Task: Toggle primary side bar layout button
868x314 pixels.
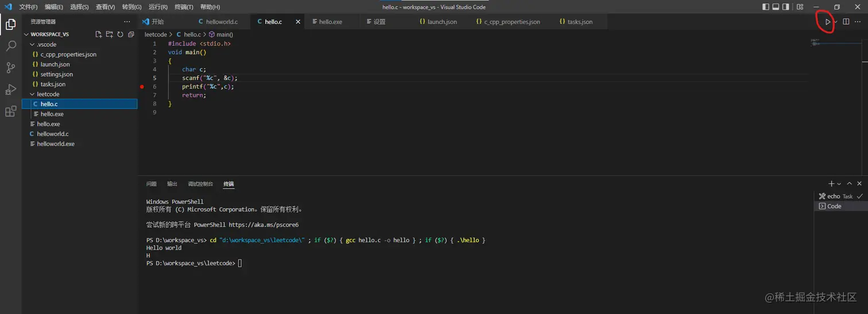Action: coord(765,7)
